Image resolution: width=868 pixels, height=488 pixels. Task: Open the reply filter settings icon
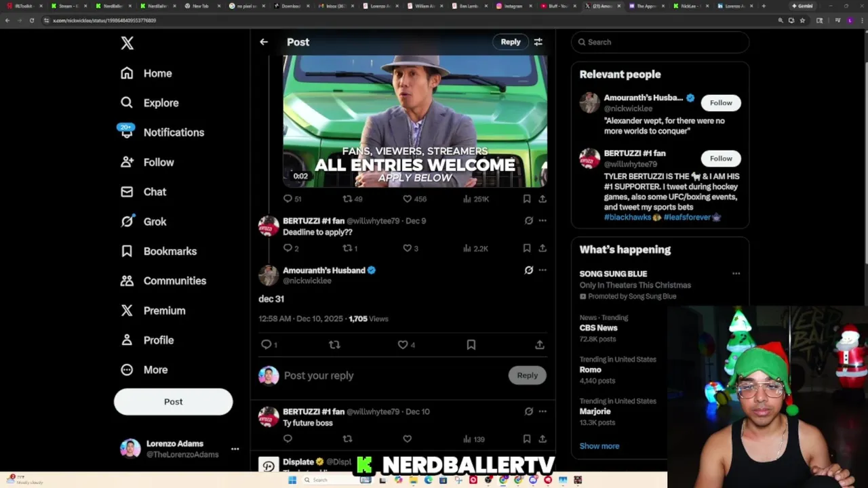click(538, 42)
